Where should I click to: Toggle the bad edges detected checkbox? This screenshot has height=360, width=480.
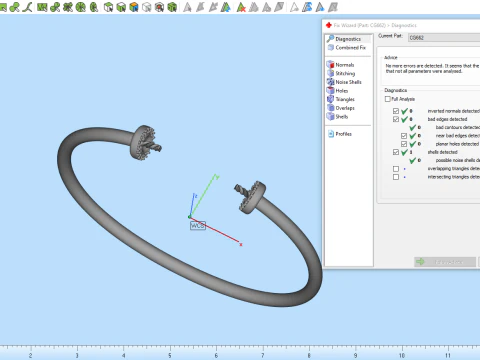pos(396,119)
